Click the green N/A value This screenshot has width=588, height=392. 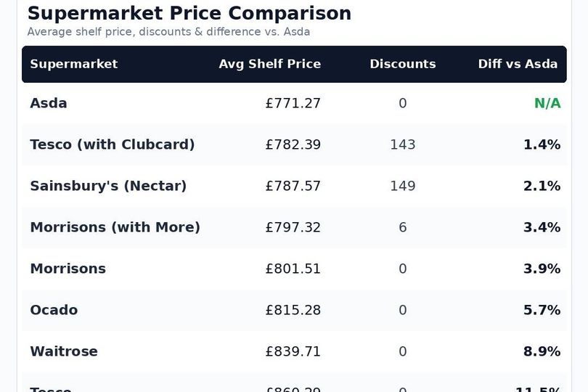tap(547, 103)
